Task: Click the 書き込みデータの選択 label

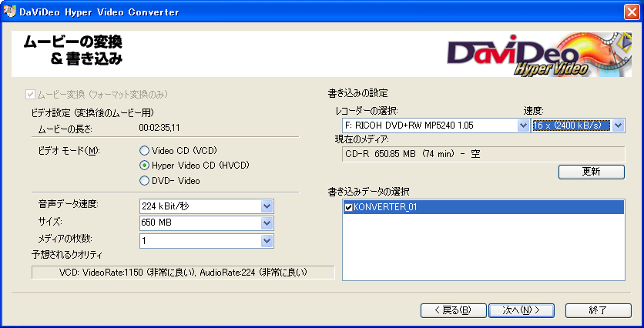Action: [x=368, y=191]
